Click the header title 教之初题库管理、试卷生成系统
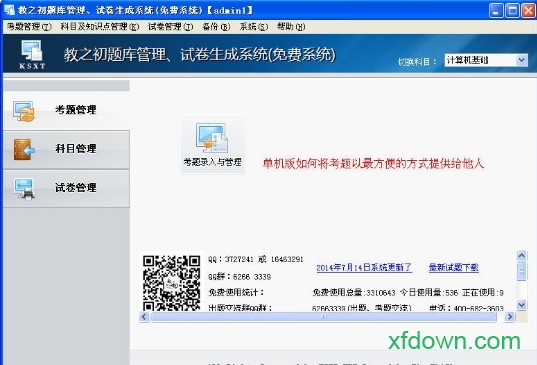537x365 pixels. (200, 55)
